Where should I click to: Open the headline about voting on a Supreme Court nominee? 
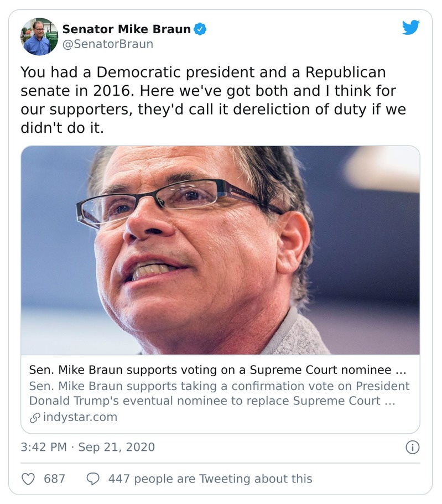tap(210, 370)
